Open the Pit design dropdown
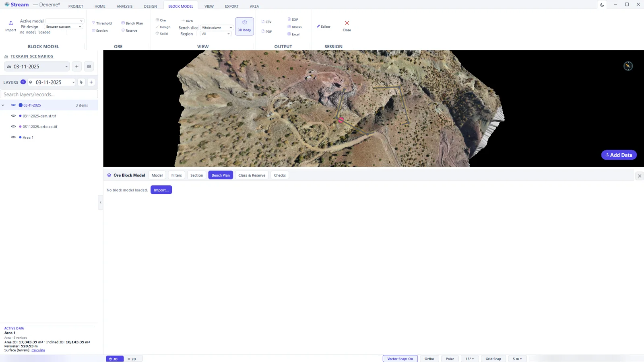 pos(64,27)
